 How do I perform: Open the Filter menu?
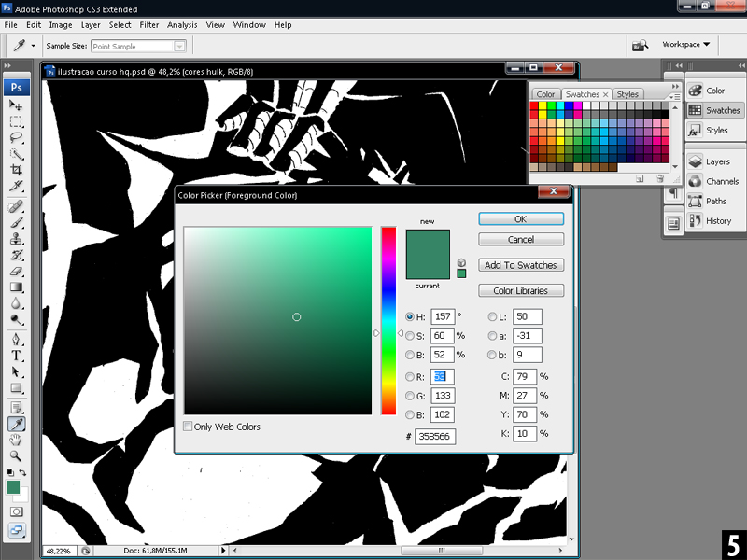[148, 24]
